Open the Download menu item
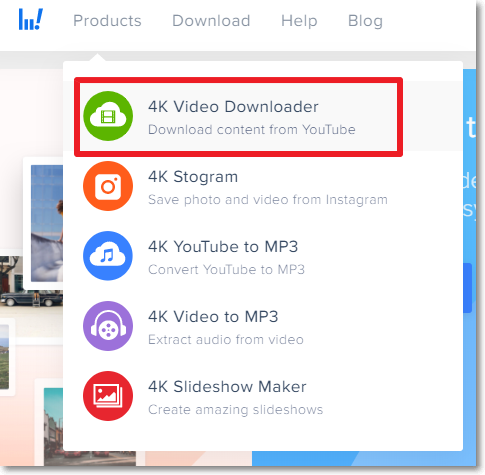 [x=211, y=21]
